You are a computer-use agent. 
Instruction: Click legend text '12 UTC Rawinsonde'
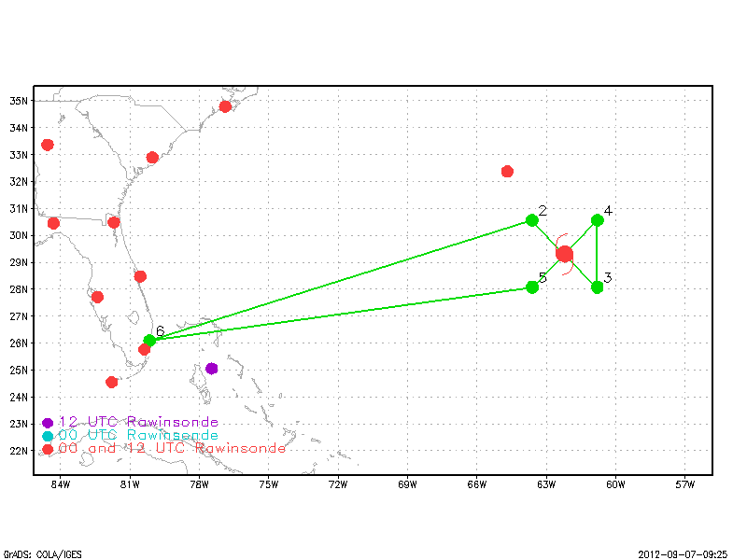[x=138, y=422]
